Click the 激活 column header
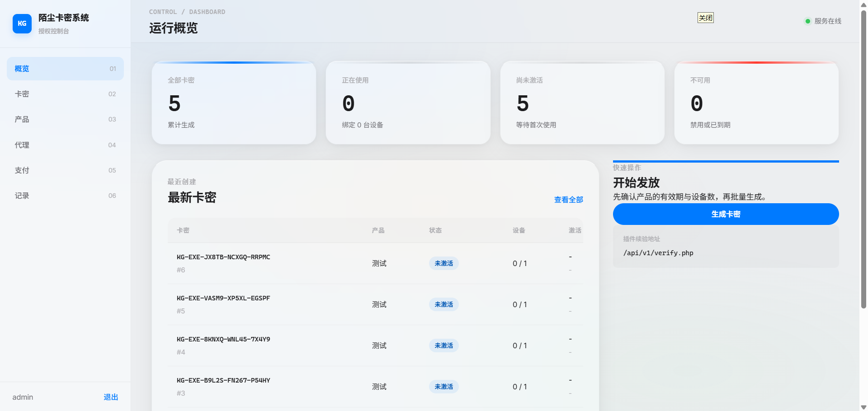Viewport: 868px width, 411px height. coord(575,230)
